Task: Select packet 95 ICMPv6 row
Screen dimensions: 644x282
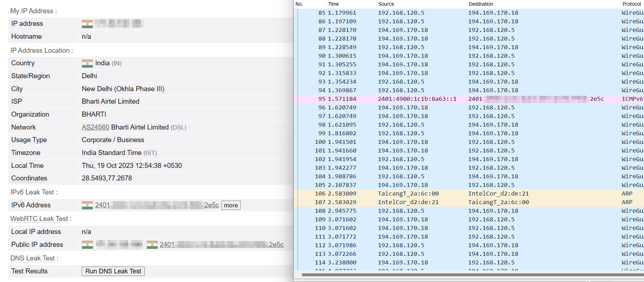Action: (x=469, y=99)
